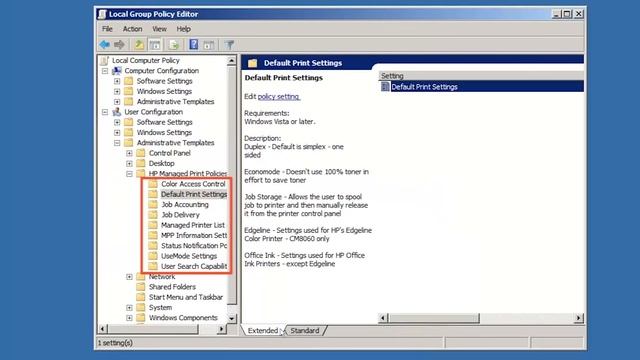The height and width of the screenshot is (360, 640).
Task: Click the tree pane scroll right arrow
Action: pyautogui.click(x=222, y=329)
